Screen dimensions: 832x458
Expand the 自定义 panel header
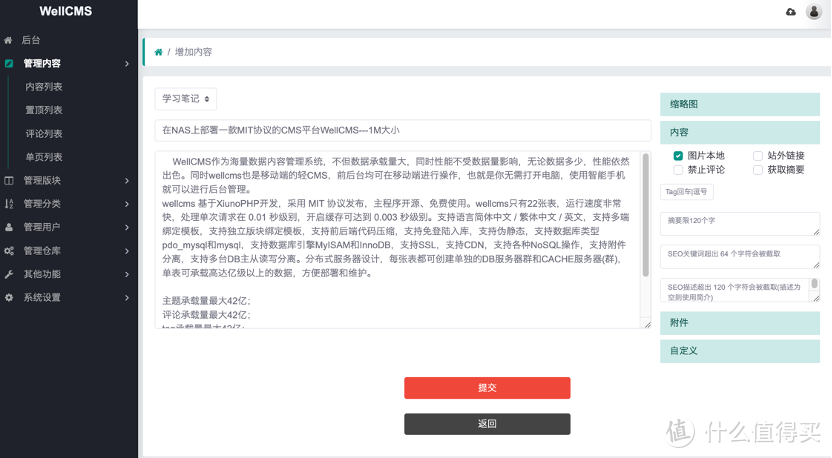click(x=740, y=351)
